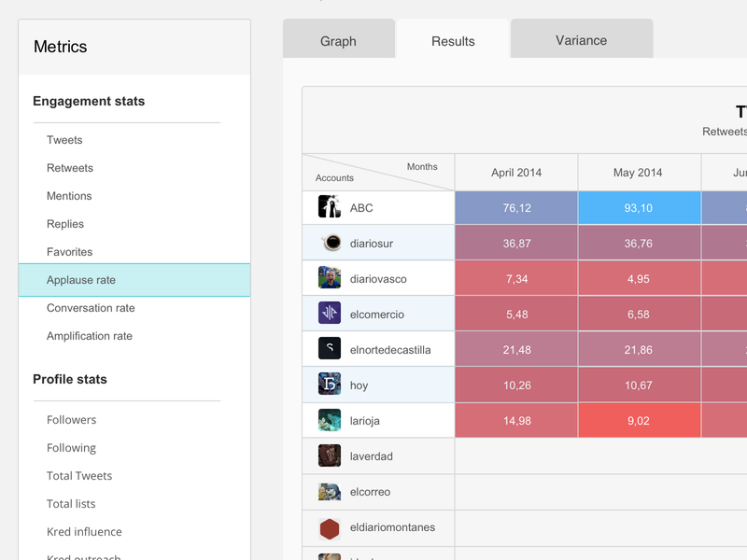The height and width of the screenshot is (560, 747).
Task: Open the May 2014 column header
Action: [x=639, y=172]
